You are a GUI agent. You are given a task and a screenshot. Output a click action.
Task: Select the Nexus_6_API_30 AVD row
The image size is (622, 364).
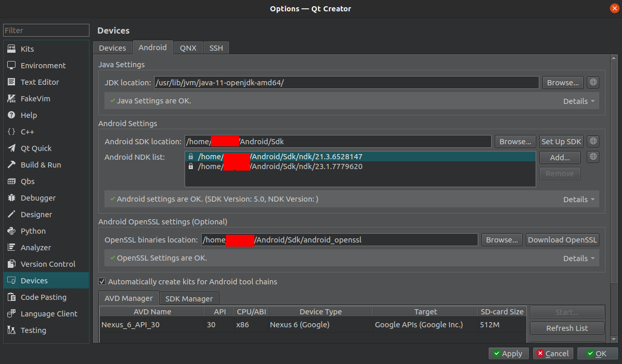point(313,325)
